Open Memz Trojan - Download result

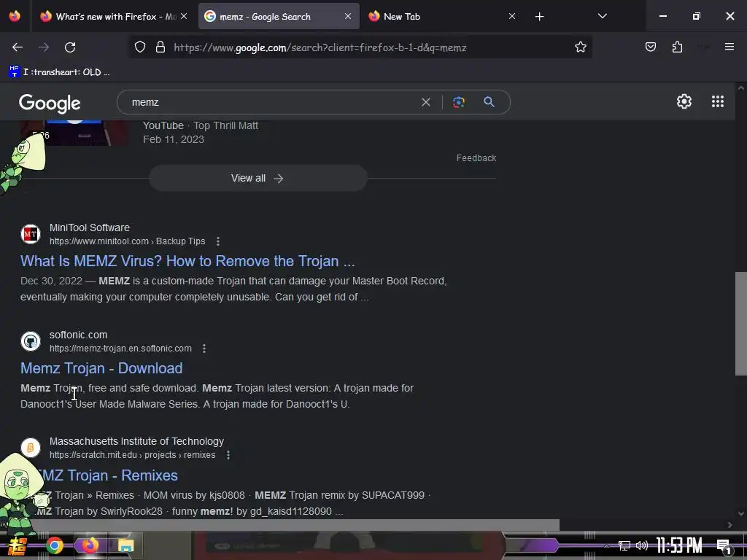(x=101, y=368)
